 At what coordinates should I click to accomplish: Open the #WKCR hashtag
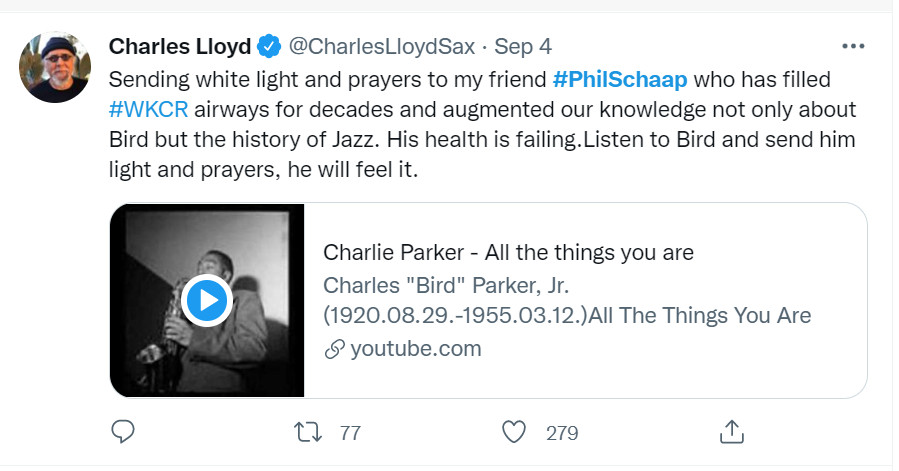[x=148, y=109]
